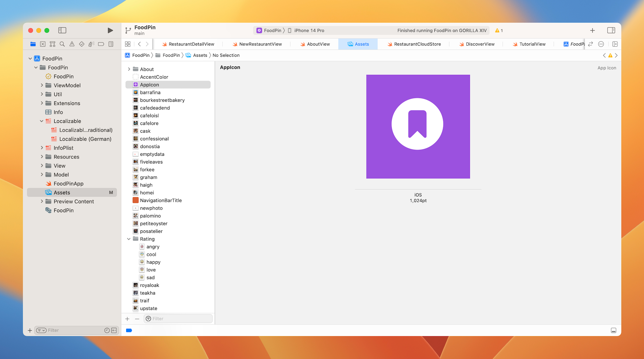Viewport: 644px width, 359px height.
Task: Open the Breakpoint navigator tag icon
Action: pos(101,44)
